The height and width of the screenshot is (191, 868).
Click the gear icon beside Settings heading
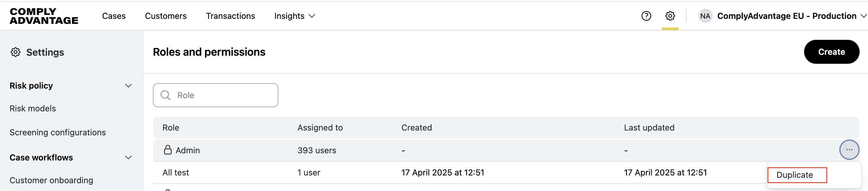16,52
